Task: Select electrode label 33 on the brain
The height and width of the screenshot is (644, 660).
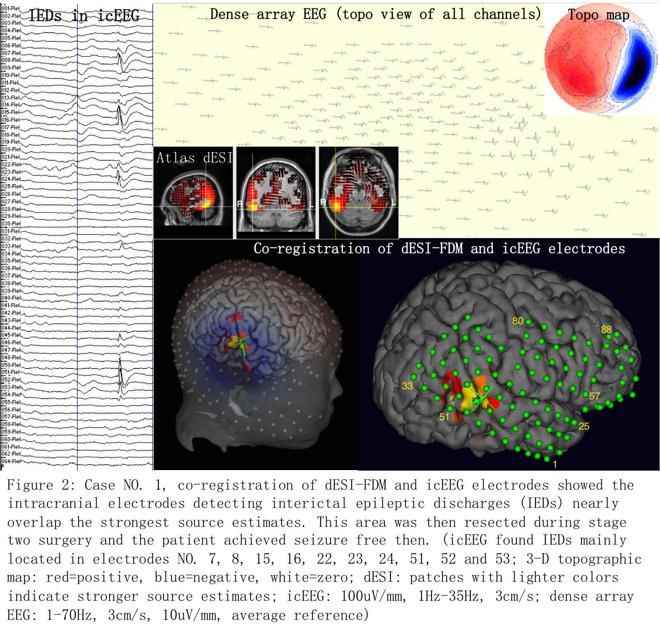Action: [x=407, y=386]
